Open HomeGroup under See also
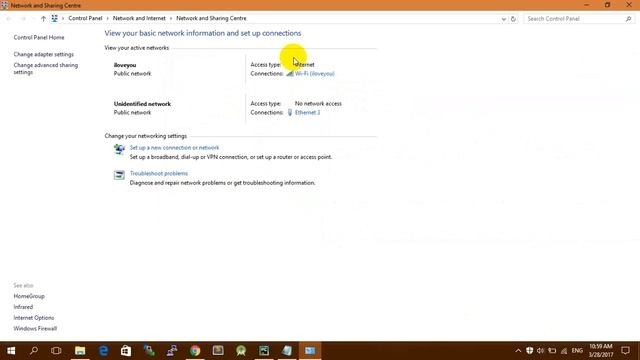Viewport: 640px width, 360px height. [29, 296]
